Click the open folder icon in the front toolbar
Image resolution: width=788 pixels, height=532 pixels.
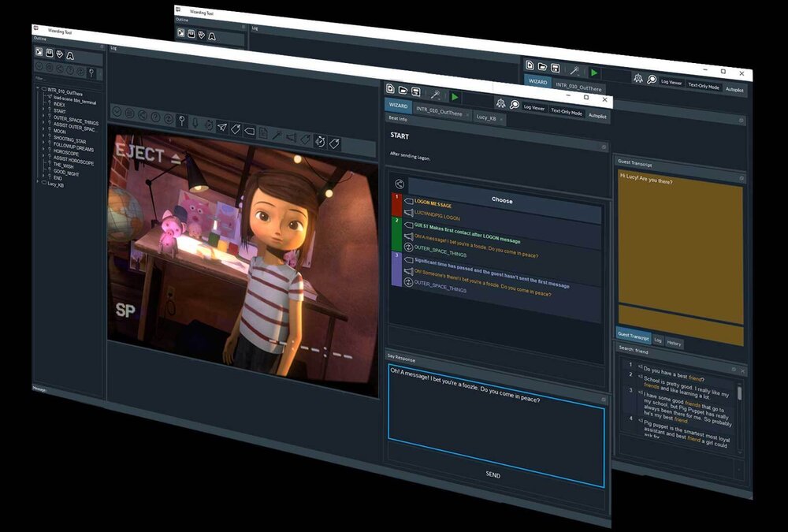point(403,90)
